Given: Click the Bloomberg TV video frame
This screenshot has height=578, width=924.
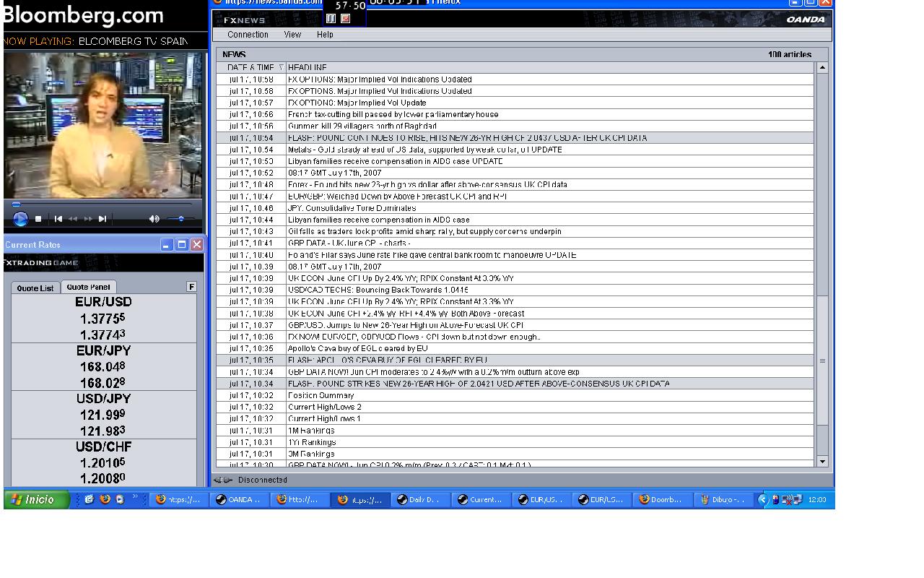Looking at the screenshot, I should click(103, 124).
